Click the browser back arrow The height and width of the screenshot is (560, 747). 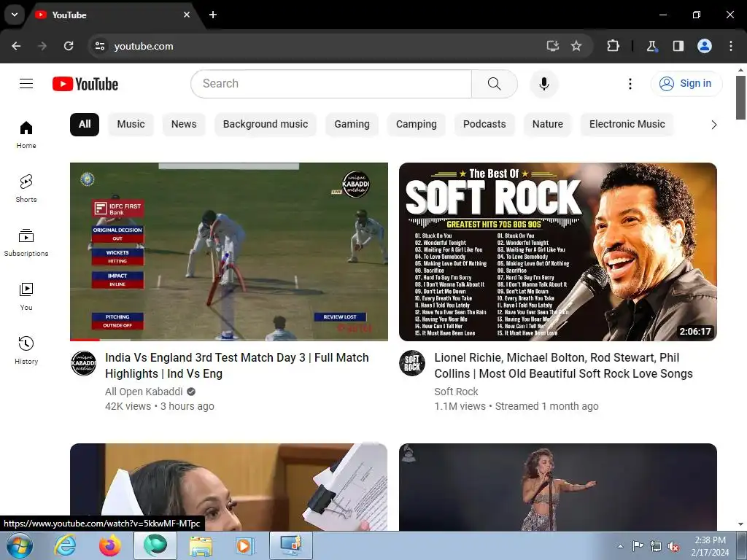pyautogui.click(x=16, y=46)
